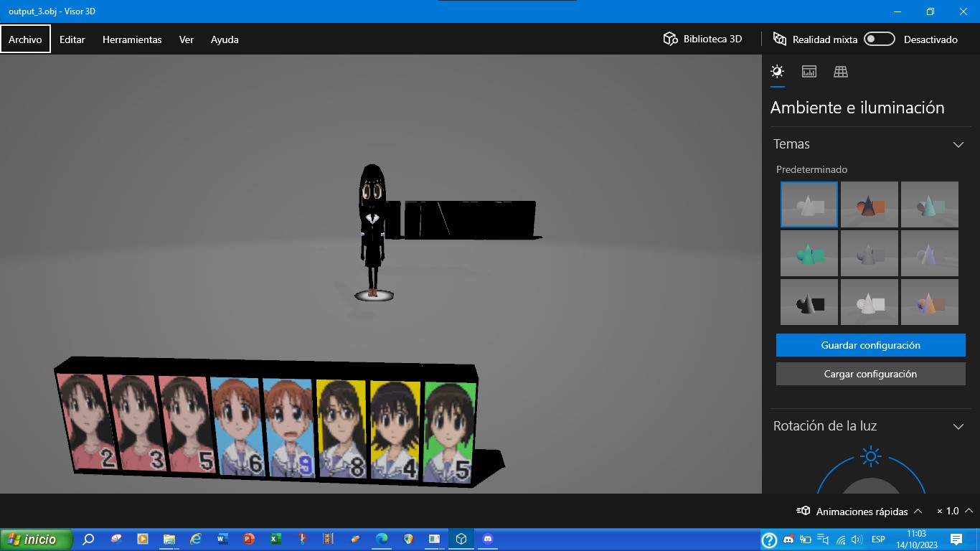Click the Visor 3D cube taskbar icon
Image resolution: width=980 pixels, height=551 pixels.
461,539
